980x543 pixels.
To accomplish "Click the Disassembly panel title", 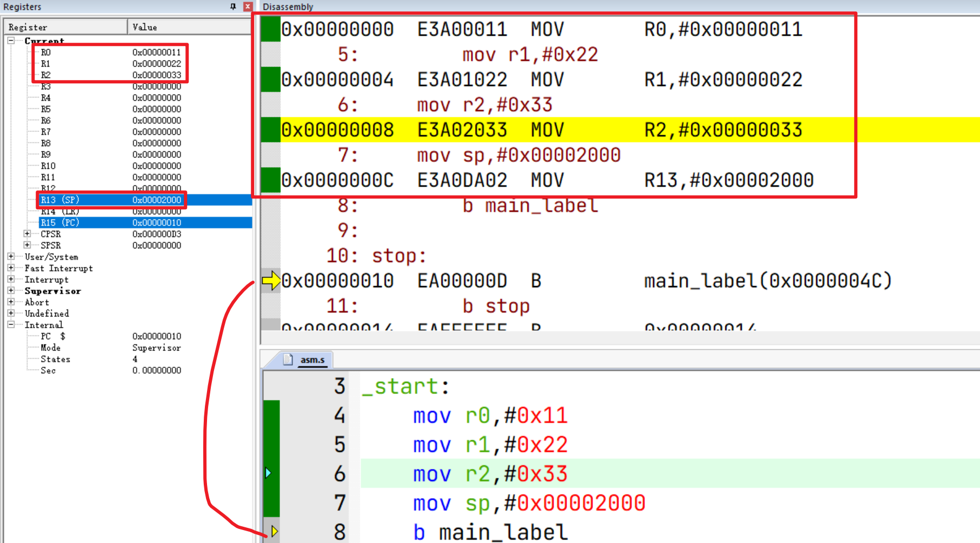I will click(x=288, y=6).
